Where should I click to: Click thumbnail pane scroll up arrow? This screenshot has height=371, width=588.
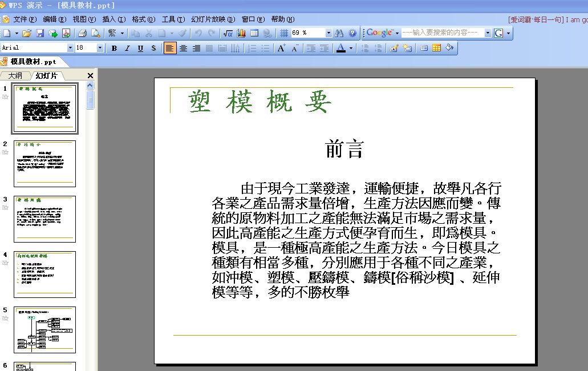pyautogui.click(x=90, y=85)
